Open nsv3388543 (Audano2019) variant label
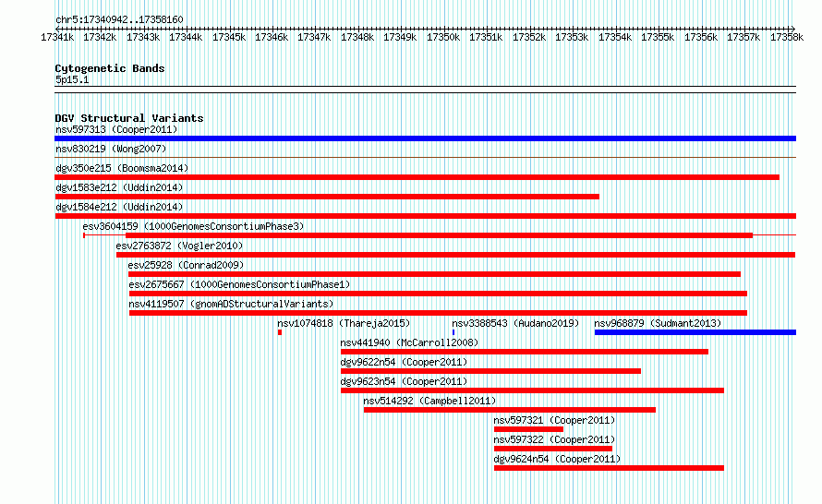Viewport: 822px width, 504px height. 515,323
